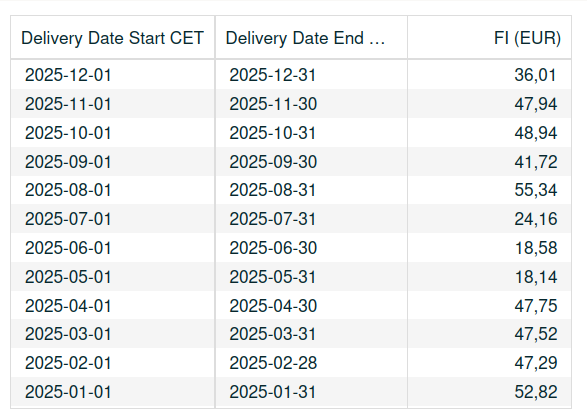Click the 18,58 price value
The image size is (587, 410).
(x=536, y=248)
